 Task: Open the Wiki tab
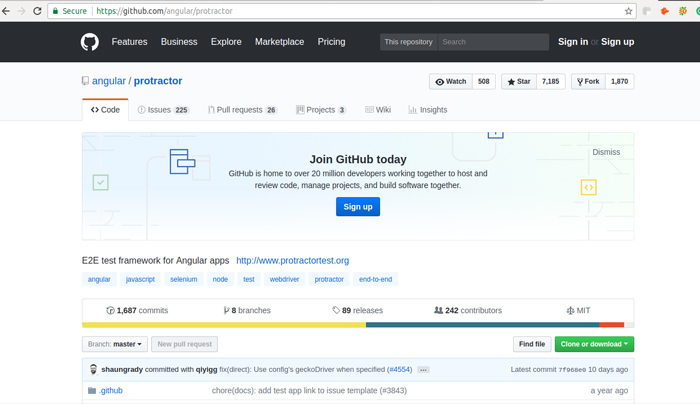[x=378, y=110]
